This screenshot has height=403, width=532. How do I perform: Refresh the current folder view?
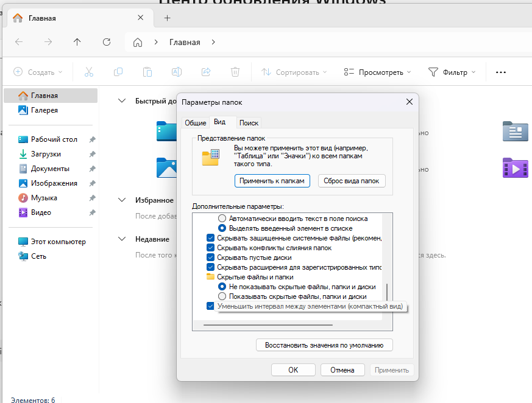click(107, 42)
